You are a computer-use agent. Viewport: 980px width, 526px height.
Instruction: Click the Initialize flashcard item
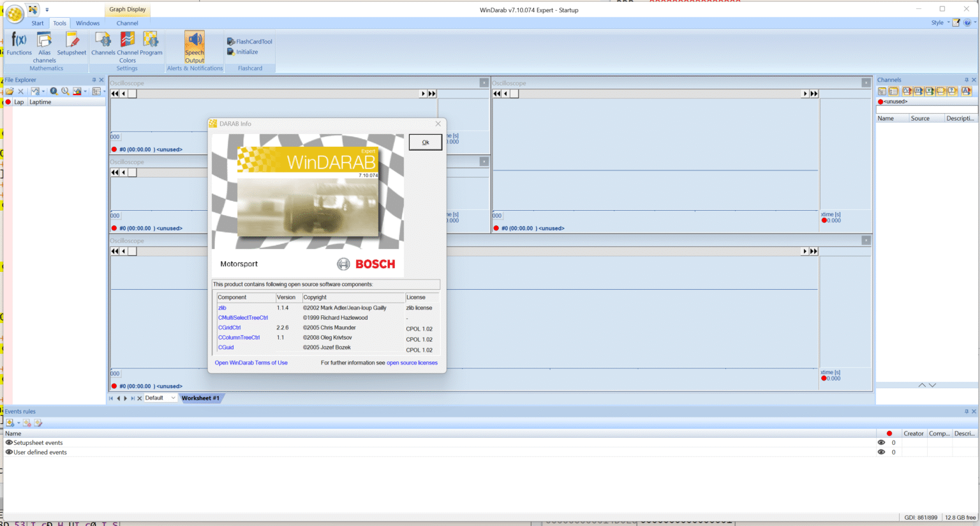(x=242, y=52)
